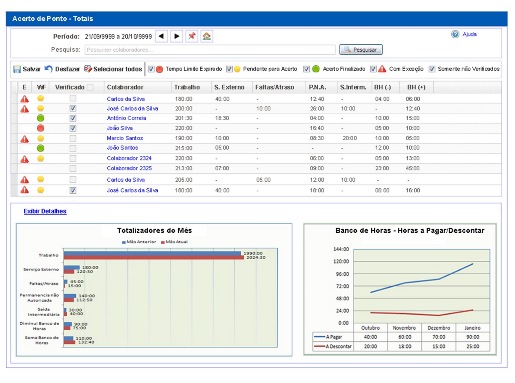The width and height of the screenshot is (515, 383).
Task: Open collaborator Colaborador 2025
Action: 129,168
